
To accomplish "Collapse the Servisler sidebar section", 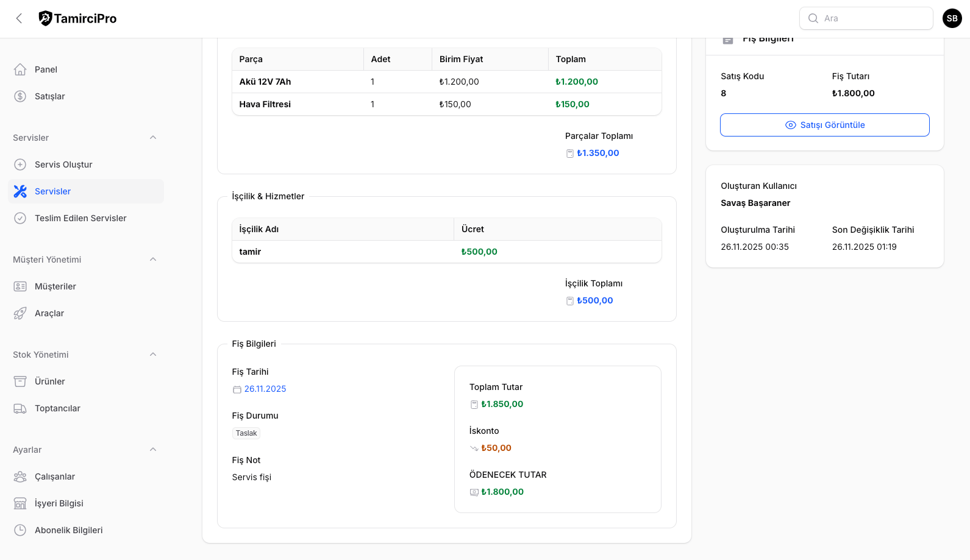I will (153, 138).
